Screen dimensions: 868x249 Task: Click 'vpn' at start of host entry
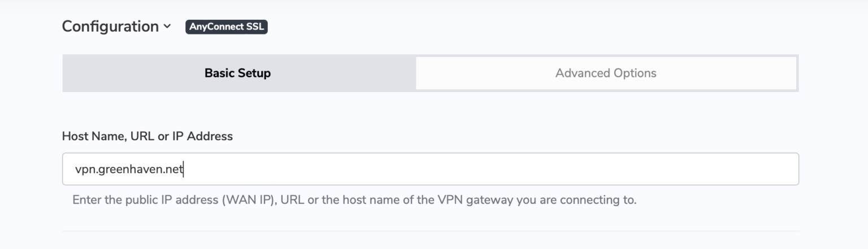(85, 169)
